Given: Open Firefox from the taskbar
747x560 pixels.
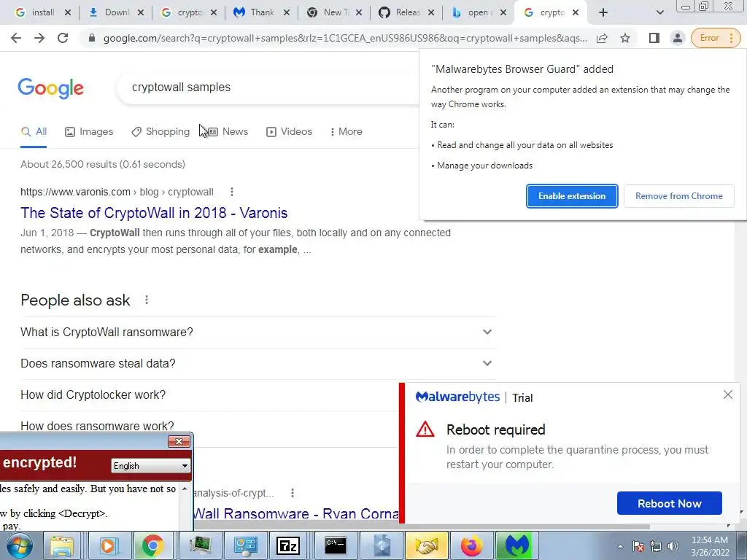Looking at the screenshot, I should click(x=471, y=545).
